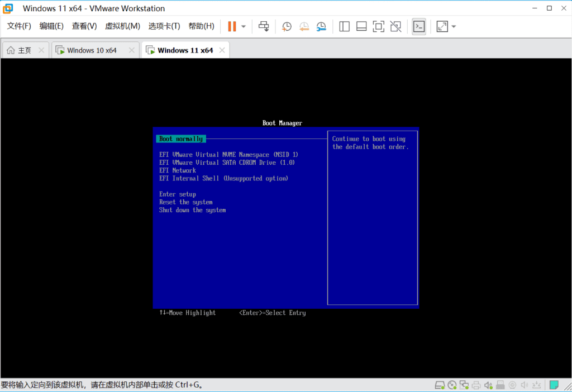Toggle the library sidebar panel
Screen dimensions: 572x392
(344, 26)
